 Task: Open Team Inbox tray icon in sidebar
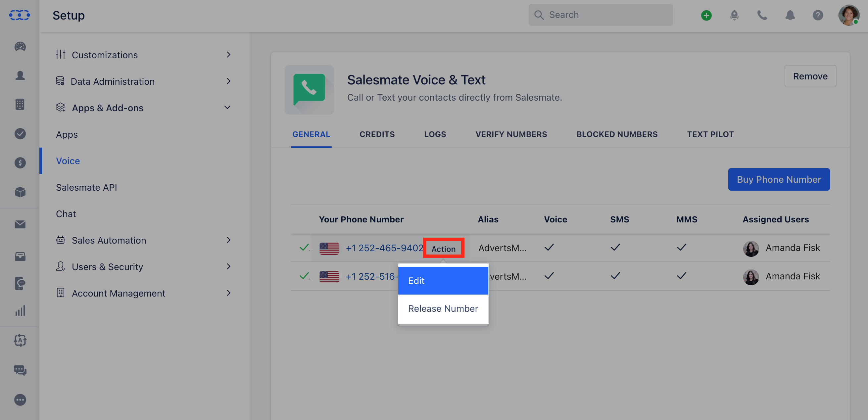tap(20, 257)
